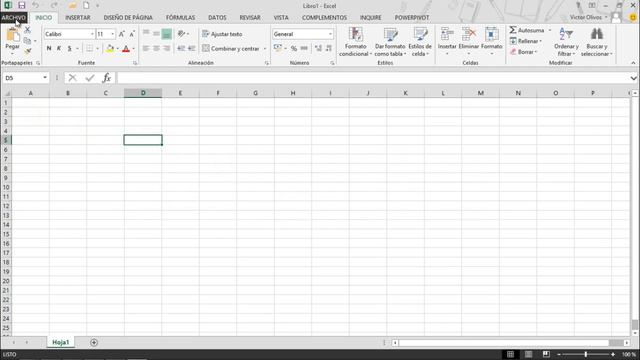
Task: Click Borrar clear button
Action: 524,52
